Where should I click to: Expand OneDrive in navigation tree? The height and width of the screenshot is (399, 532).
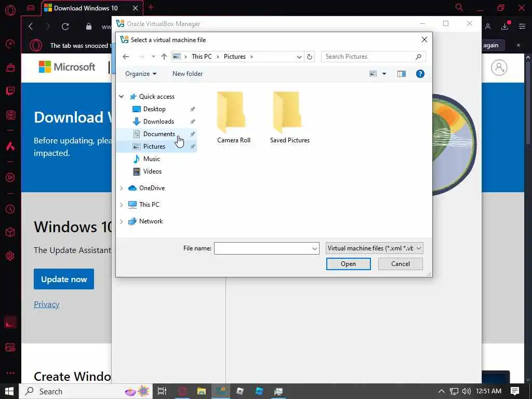coord(121,188)
